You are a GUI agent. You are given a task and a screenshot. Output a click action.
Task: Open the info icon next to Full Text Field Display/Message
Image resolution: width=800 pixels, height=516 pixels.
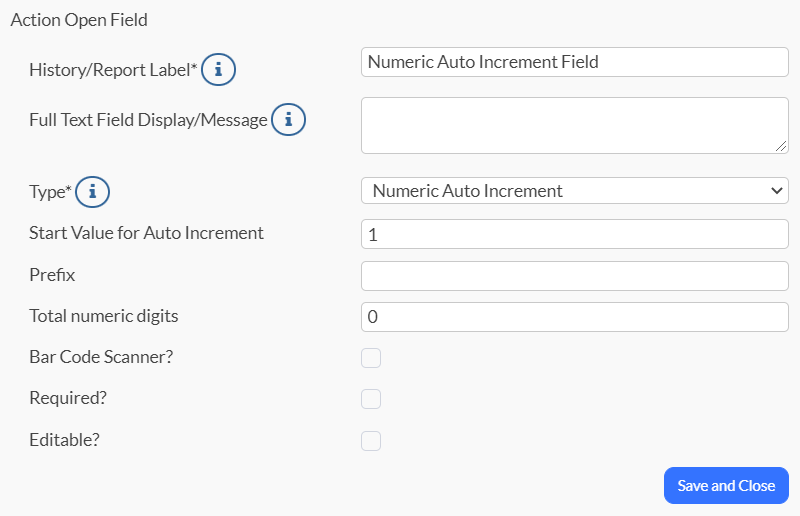tap(288, 119)
